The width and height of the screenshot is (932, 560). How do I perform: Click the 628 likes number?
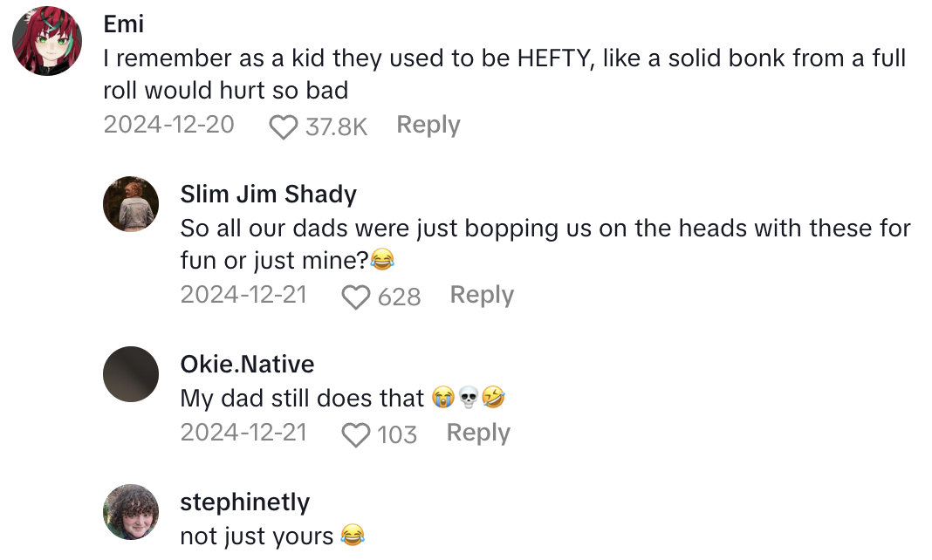point(400,297)
